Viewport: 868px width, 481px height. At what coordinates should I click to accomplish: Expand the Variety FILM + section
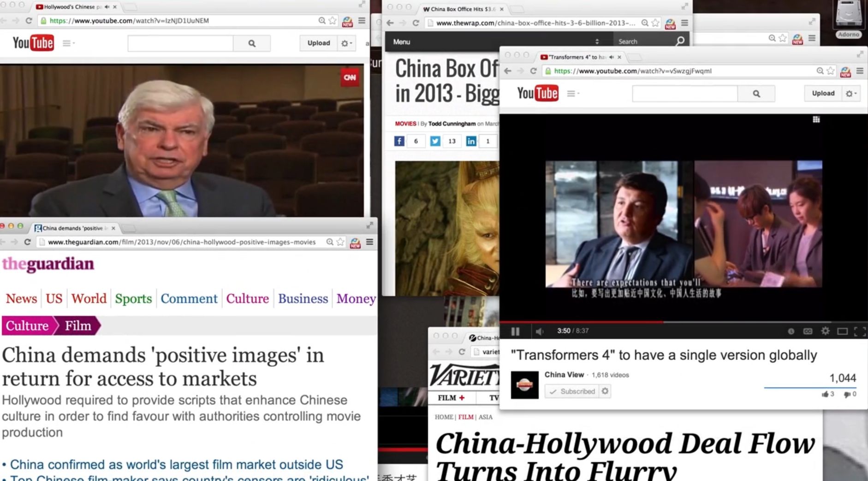pyautogui.click(x=451, y=398)
